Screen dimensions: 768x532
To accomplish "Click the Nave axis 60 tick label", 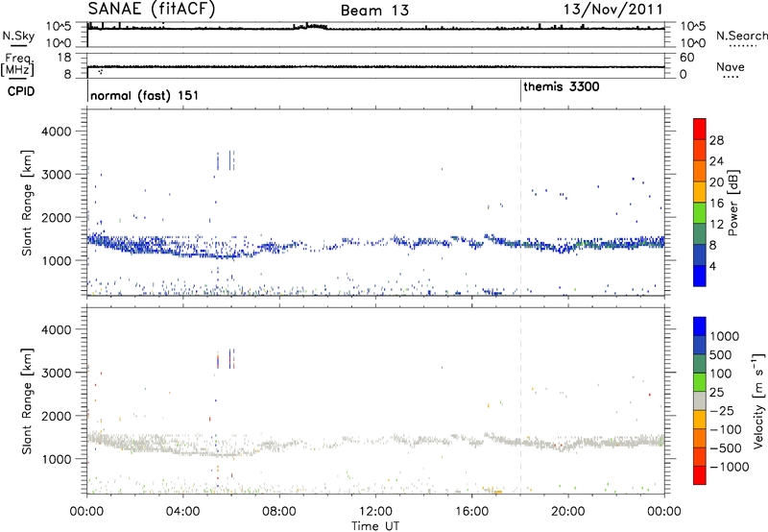I will 687,58.
